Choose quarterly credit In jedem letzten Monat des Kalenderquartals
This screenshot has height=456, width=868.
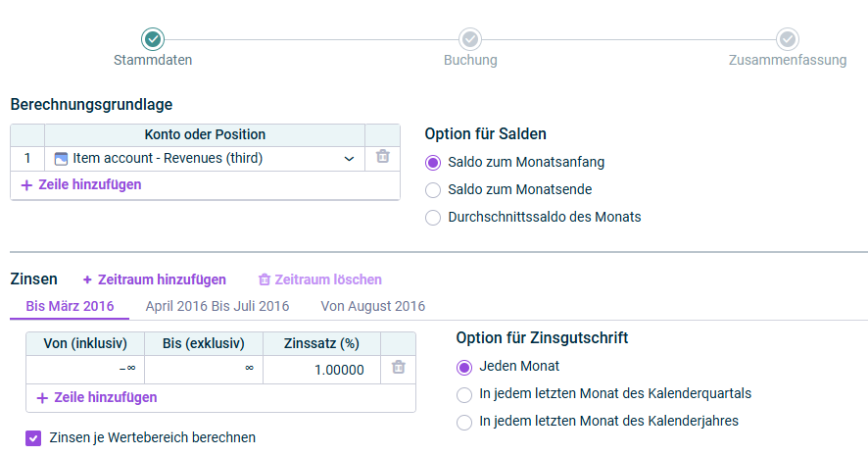coord(464,394)
